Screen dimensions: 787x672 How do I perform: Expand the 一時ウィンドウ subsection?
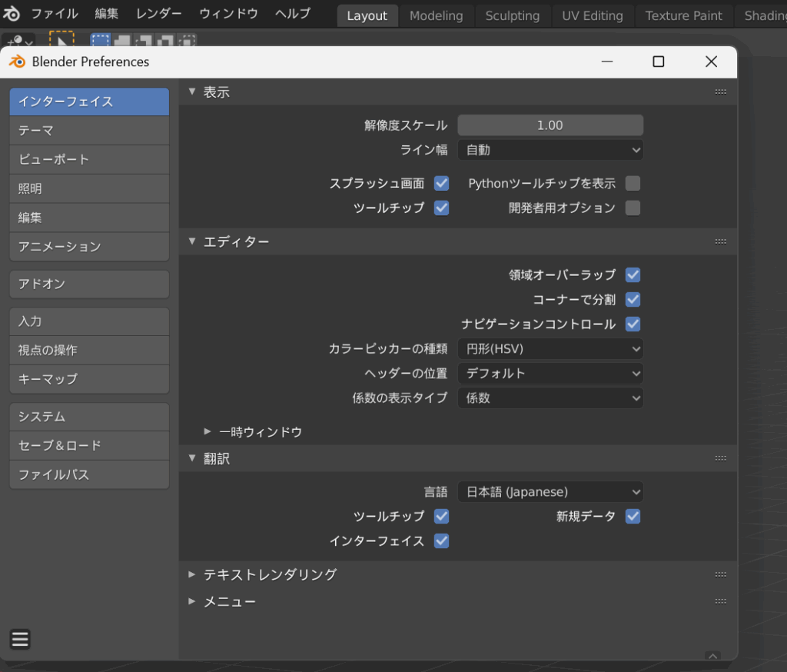tap(254, 432)
